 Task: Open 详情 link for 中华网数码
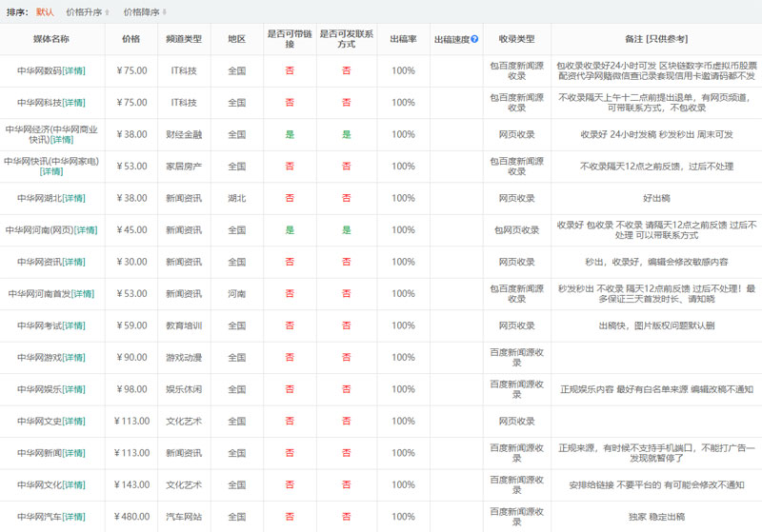click(73, 70)
